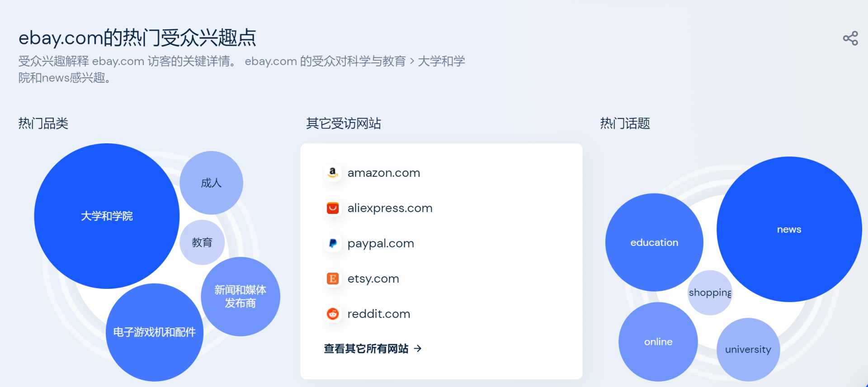Open the etsy.com link
Image resolution: width=868 pixels, height=387 pixels.
tap(373, 279)
